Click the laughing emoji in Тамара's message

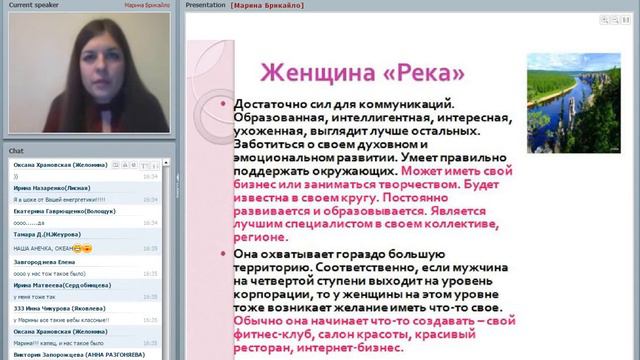point(77,248)
